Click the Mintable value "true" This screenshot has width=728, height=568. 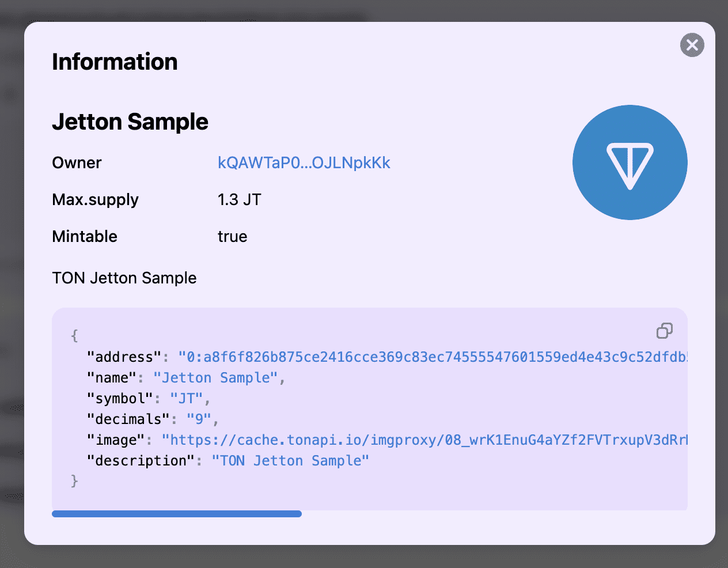point(232,237)
